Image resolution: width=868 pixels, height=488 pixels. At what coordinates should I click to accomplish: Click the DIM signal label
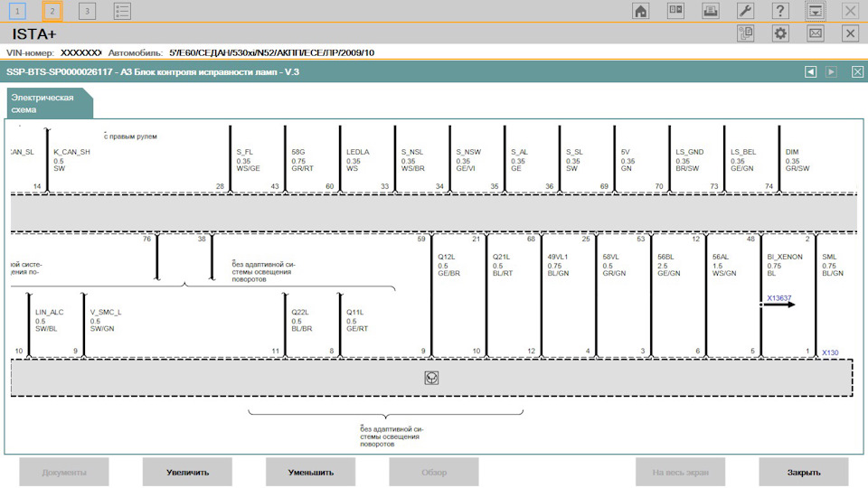click(792, 152)
